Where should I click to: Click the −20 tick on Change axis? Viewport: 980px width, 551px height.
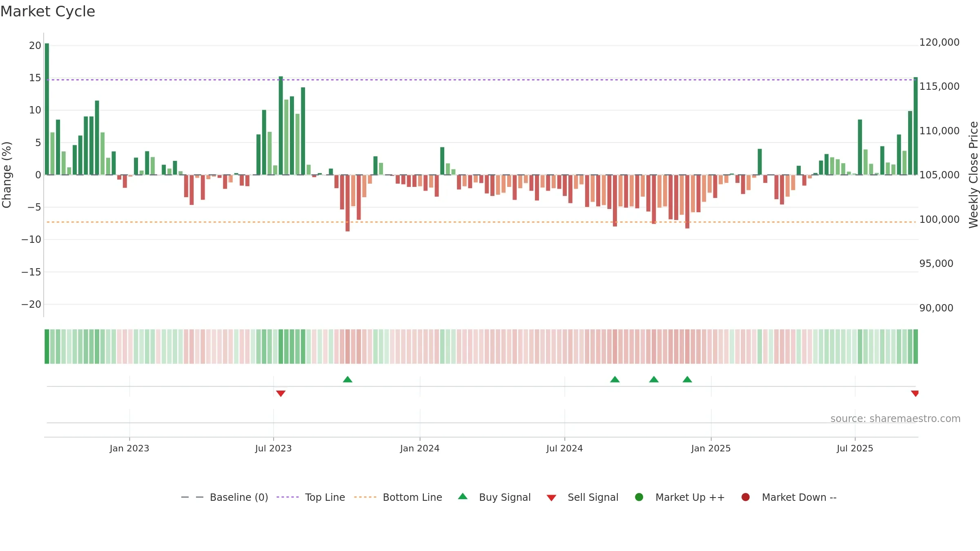tap(31, 304)
